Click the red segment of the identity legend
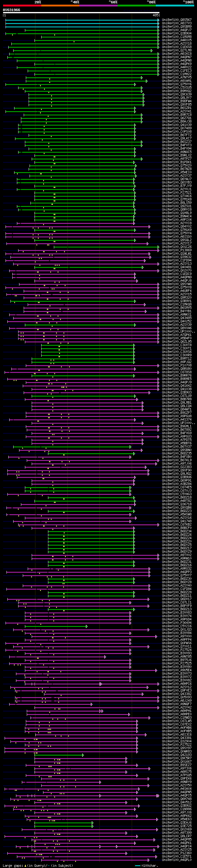Viewport: 197px width, 868px height. click(22, 6)
